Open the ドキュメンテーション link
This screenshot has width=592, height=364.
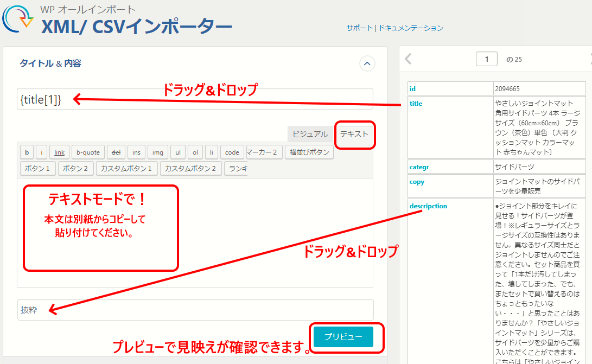[410, 28]
